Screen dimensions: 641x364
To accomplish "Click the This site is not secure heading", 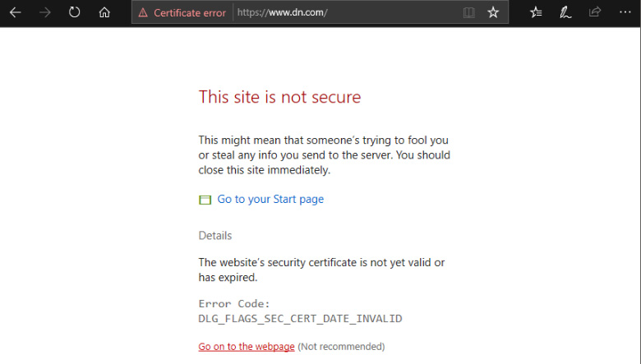I will [279, 97].
